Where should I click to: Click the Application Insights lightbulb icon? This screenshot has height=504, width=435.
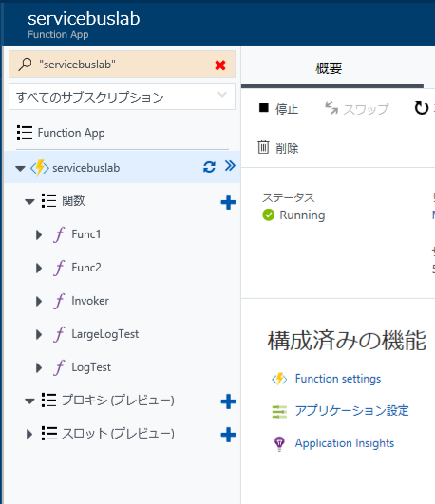tap(279, 444)
